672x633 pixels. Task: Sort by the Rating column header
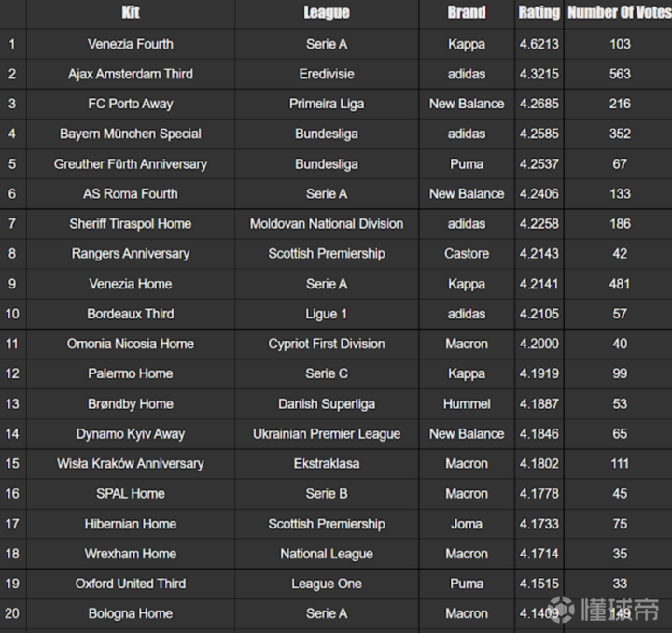(x=539, y=13)
